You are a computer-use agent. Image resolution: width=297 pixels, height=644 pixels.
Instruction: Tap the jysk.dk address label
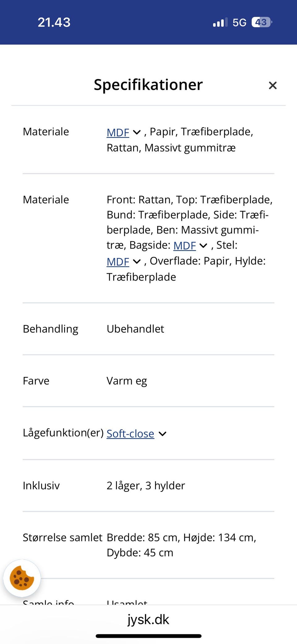pyautogui.click(x=148, y=620)
